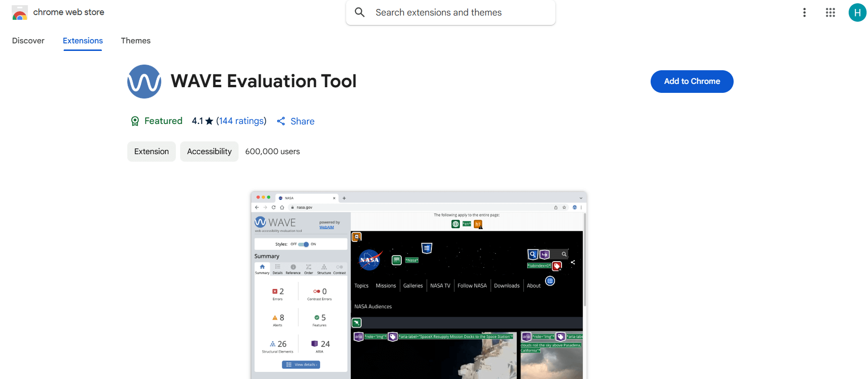Click the WAVE Evaluation Tool title text
This screenshot has width=868, height=379.
(x=264, y=81)
